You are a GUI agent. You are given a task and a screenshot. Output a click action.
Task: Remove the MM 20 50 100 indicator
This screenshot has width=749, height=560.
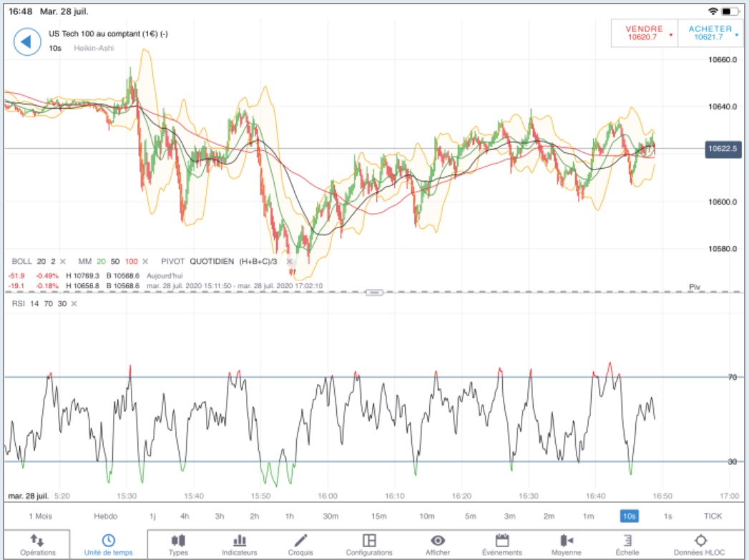(145, 262)
